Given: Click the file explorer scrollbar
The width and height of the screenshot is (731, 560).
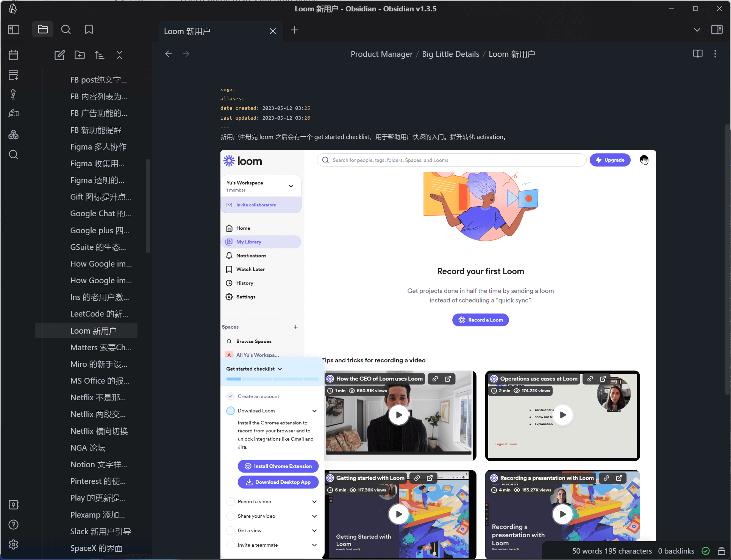Looking at the screenshot, I should point(148,206).
